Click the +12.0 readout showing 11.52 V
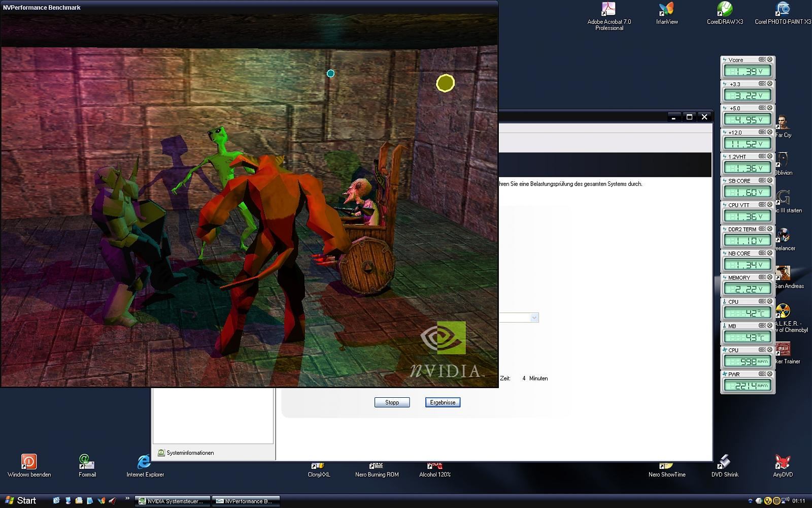The image size is (812, 508). pyautogui.click(x=748, y=144)
